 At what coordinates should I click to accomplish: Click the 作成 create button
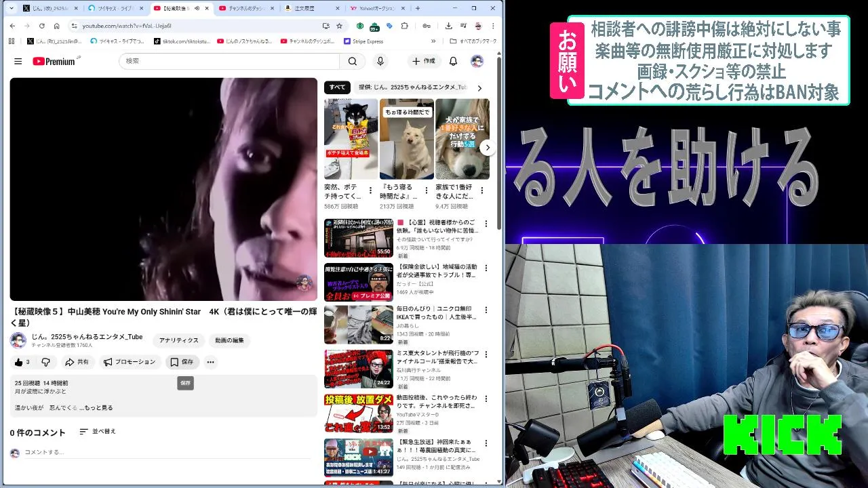point(424,61)
